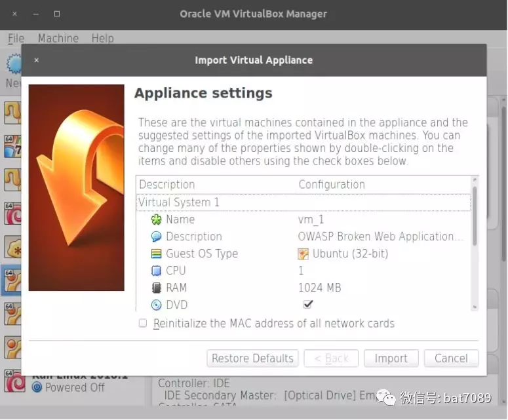Click the Ubuntu OS logo icon

coord(303,254)
